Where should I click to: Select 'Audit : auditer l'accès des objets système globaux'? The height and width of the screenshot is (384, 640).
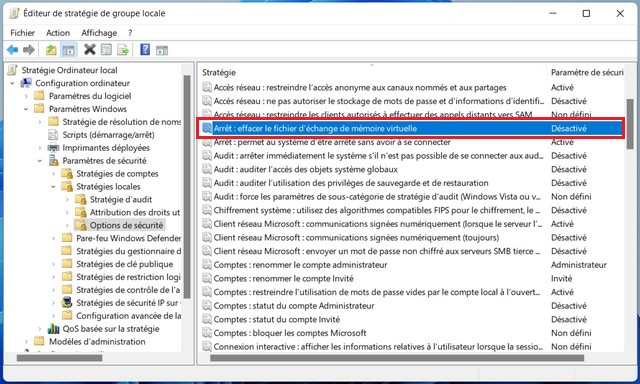(x=305, y=169)
